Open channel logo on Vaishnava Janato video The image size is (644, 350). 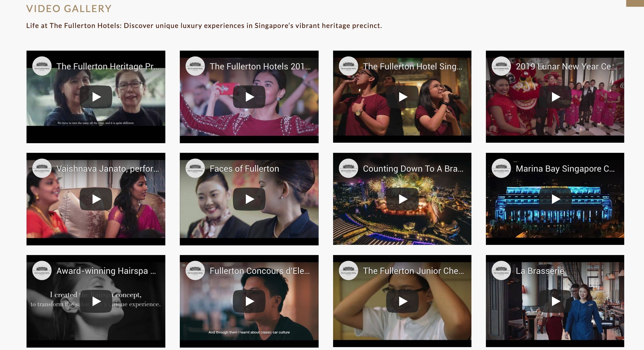(x=42, y=168)
